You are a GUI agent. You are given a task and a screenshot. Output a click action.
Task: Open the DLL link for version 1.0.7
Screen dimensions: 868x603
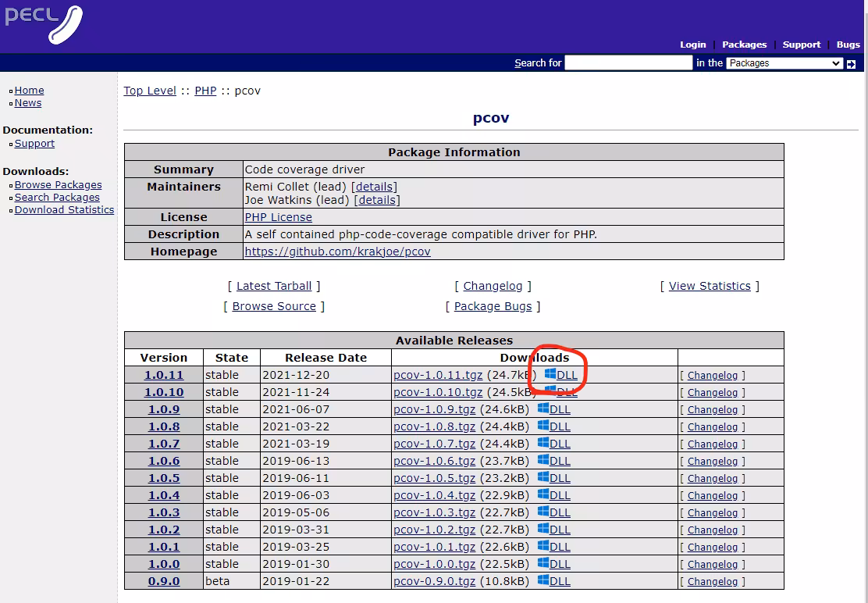click(560, 444)
